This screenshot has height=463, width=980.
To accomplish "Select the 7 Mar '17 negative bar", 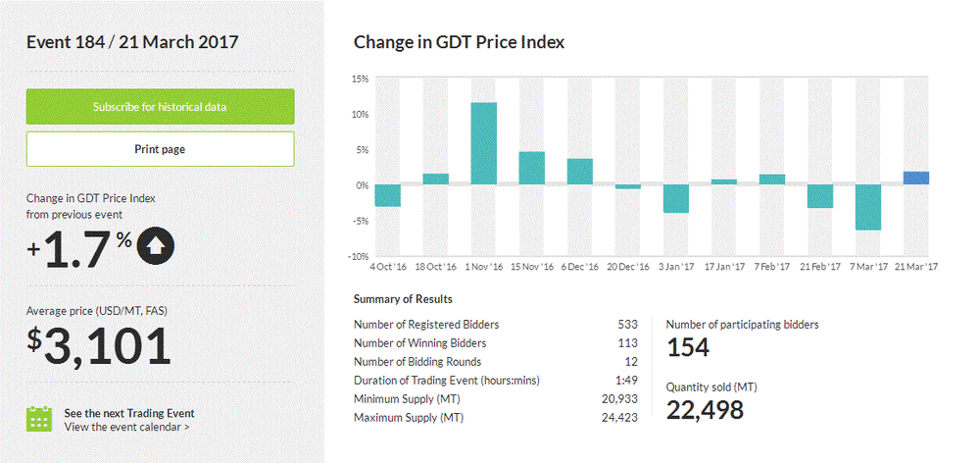I will point(867,207).
